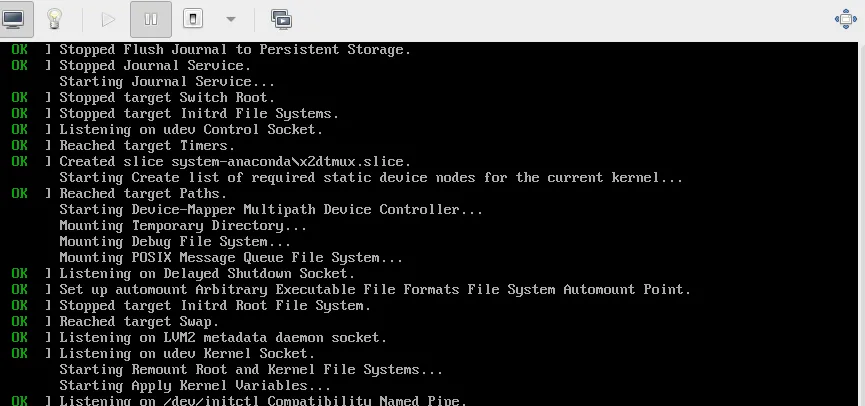Click 'Starting Apply Kernel Variables...' line
865x406 pixels.
tap(195, 385)
